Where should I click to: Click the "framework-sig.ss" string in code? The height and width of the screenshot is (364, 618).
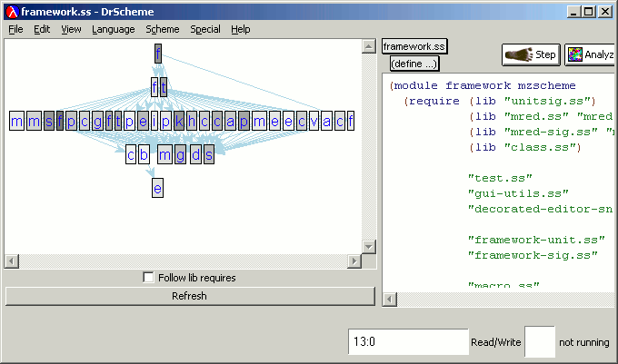(533, 255)
